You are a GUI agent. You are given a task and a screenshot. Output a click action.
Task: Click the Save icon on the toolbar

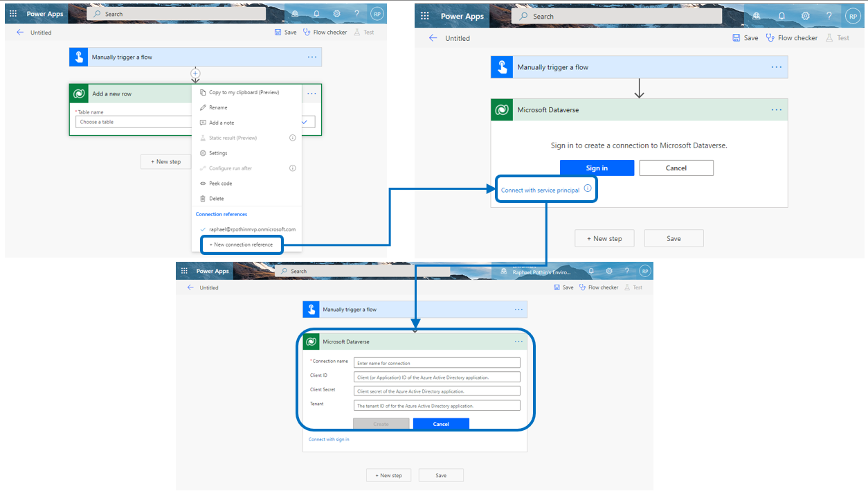click(278, 32)
